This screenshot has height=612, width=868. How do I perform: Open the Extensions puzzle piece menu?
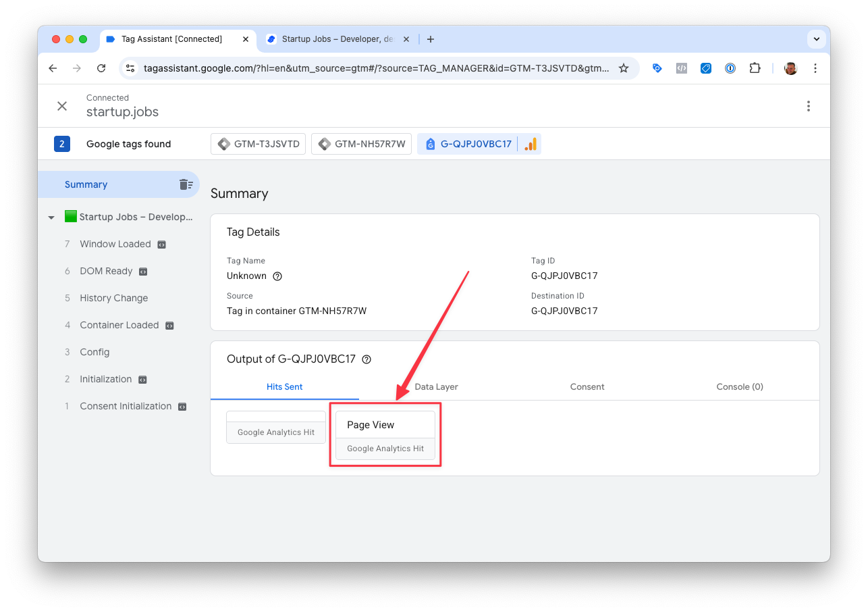(x=755, y=68)
